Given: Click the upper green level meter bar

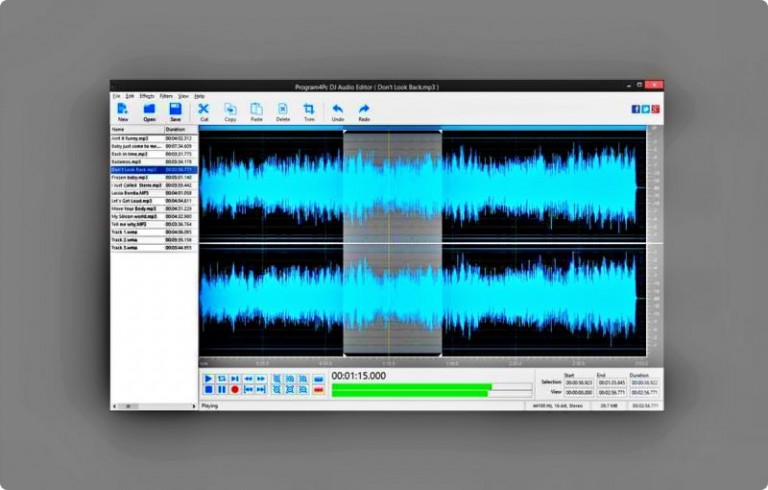Looking at the screenshot, I should click(x=411, y=387).
